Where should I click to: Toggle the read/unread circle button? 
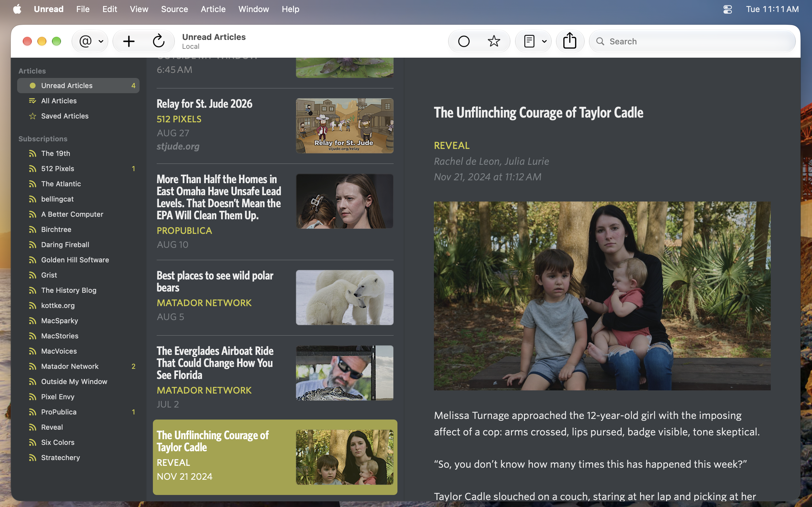pyautogui.click(x=464, y=41)
